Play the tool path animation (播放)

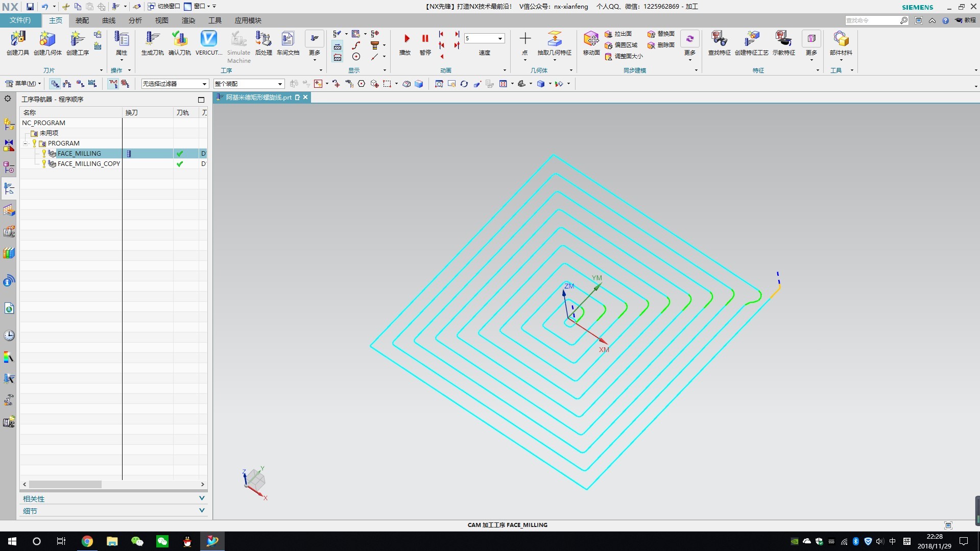click(x=406, y=43)
